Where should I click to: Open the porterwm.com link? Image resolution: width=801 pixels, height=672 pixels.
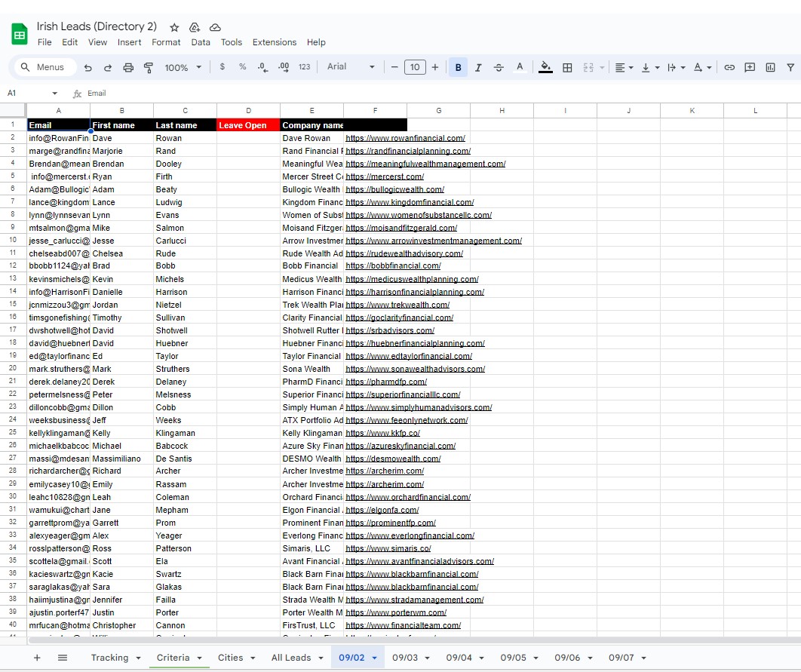[x=396, y=612]
